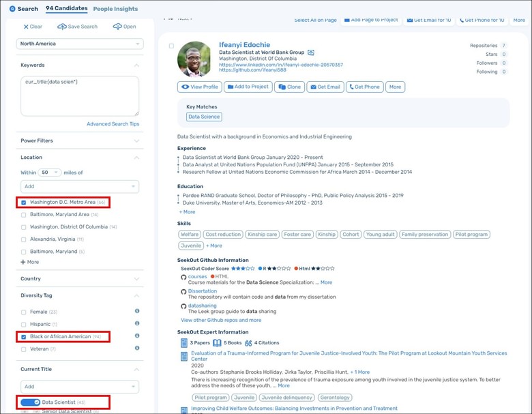Click the book icon beside 5 Books
The image size is (532, 414).
217,343
